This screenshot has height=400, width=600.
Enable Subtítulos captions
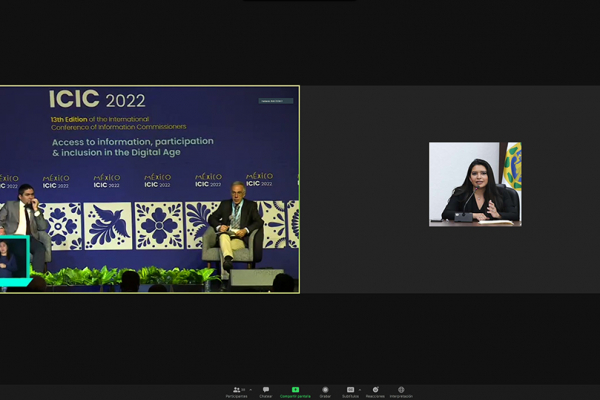tap(350, 392)
